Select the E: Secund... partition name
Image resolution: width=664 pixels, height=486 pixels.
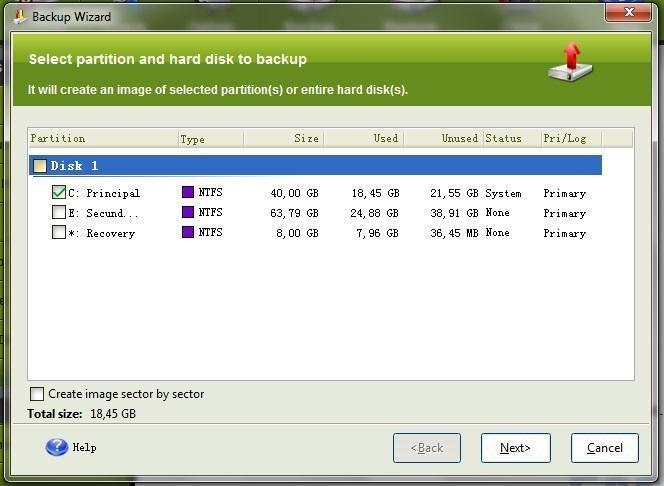(103, 213)
